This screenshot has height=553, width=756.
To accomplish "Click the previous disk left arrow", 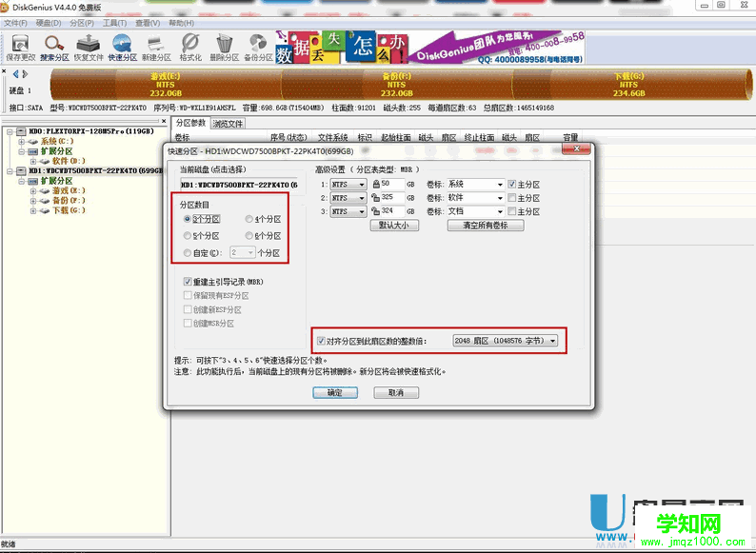I will tap(15, 74).
